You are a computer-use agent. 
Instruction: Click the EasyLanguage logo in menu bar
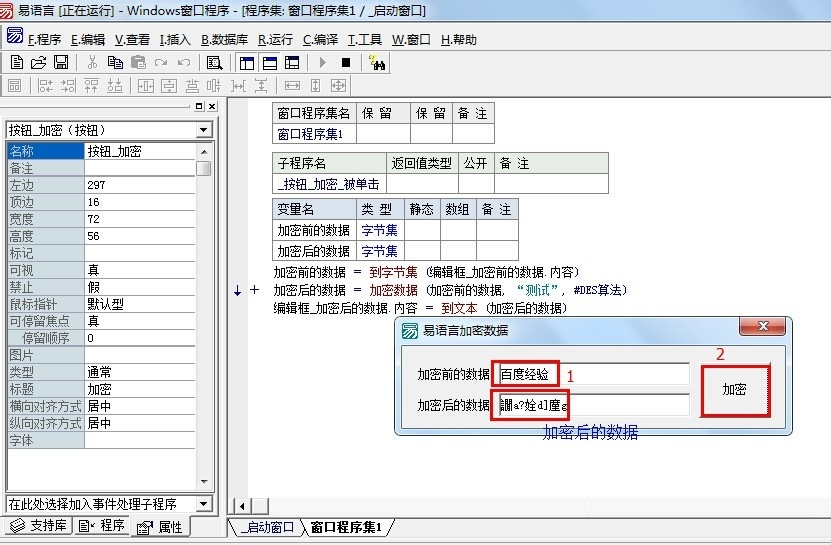click(14, 36)
